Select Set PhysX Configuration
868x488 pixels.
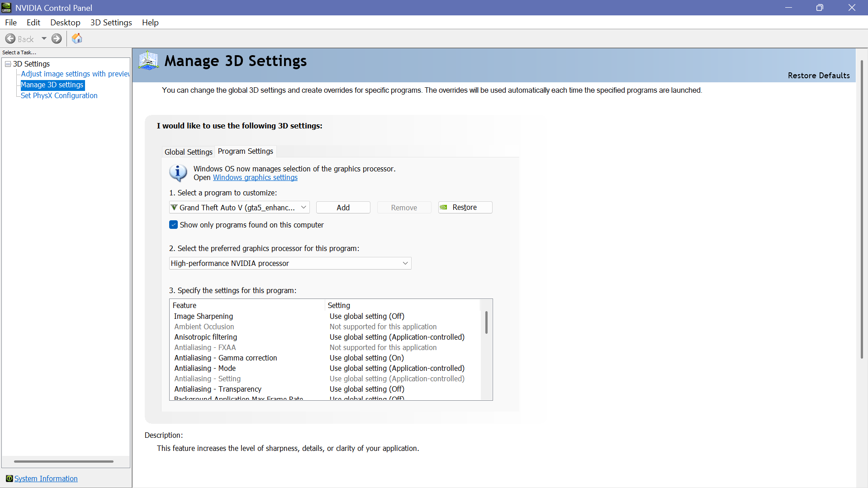point(59,95)
